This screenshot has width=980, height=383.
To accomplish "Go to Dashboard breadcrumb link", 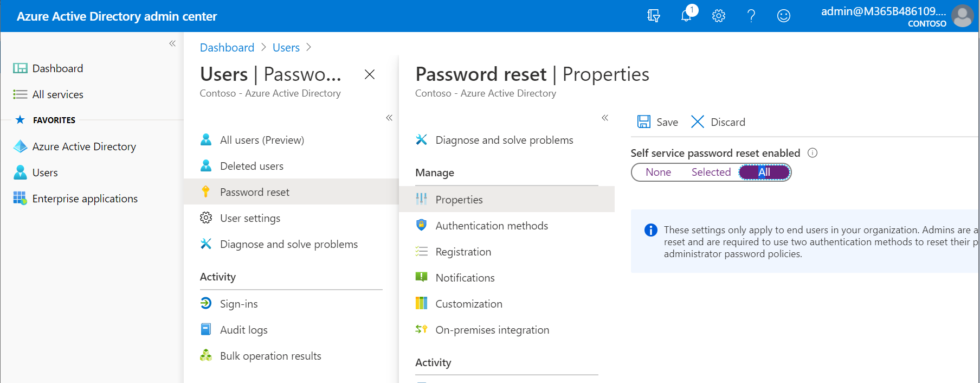I will 227,48.
